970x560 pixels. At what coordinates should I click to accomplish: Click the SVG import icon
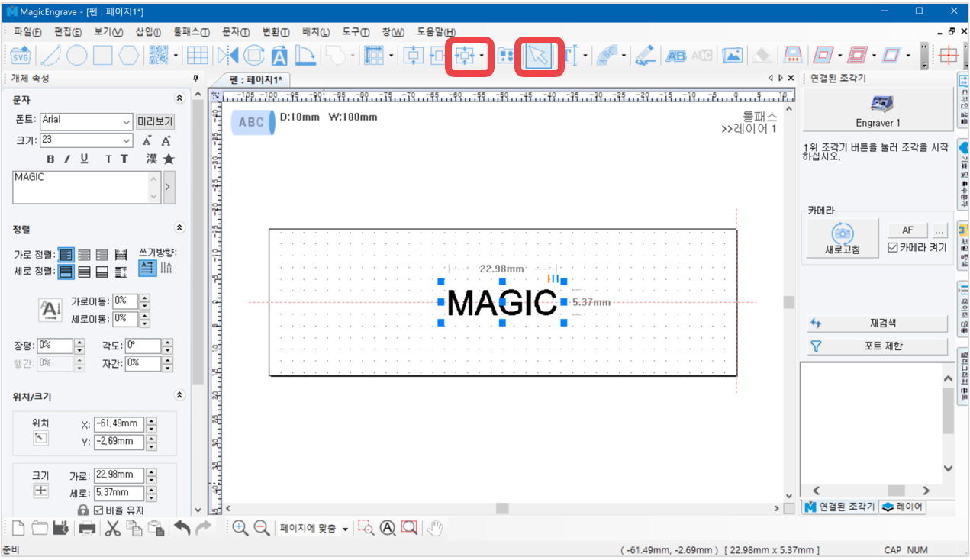tap(20, 56)
